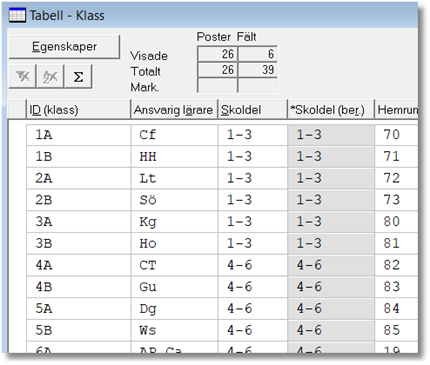Click the Sigma sum icon

78,77
